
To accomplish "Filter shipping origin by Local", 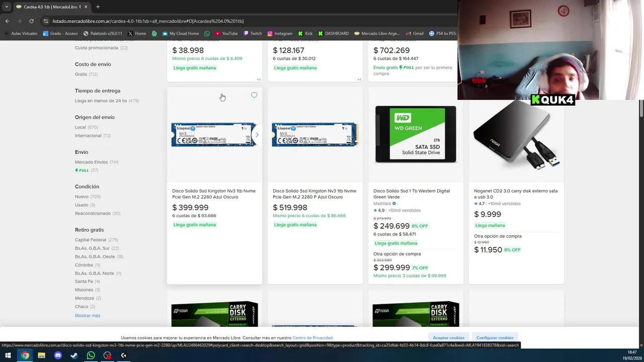I will (86, 127).
